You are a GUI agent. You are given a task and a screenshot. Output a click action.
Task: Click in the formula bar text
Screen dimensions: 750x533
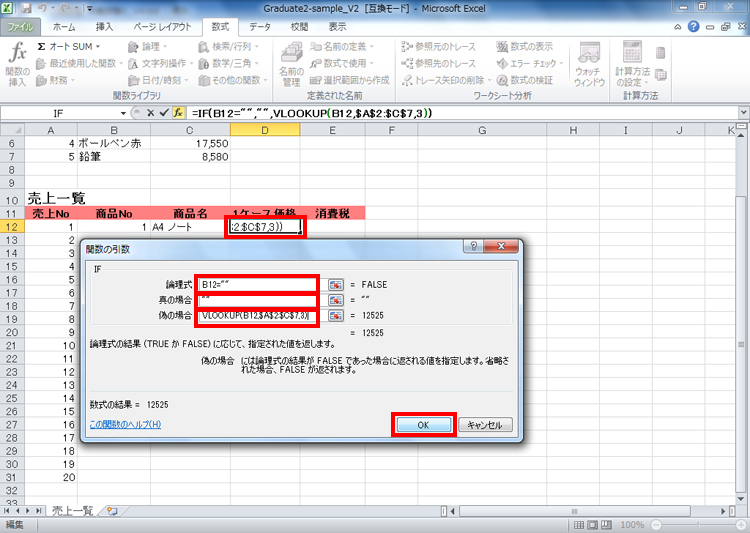(x=312, y=113)
